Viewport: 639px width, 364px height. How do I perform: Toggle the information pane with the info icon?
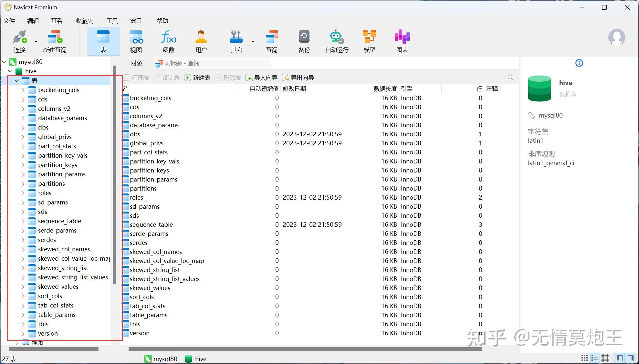tap(579, 63)
